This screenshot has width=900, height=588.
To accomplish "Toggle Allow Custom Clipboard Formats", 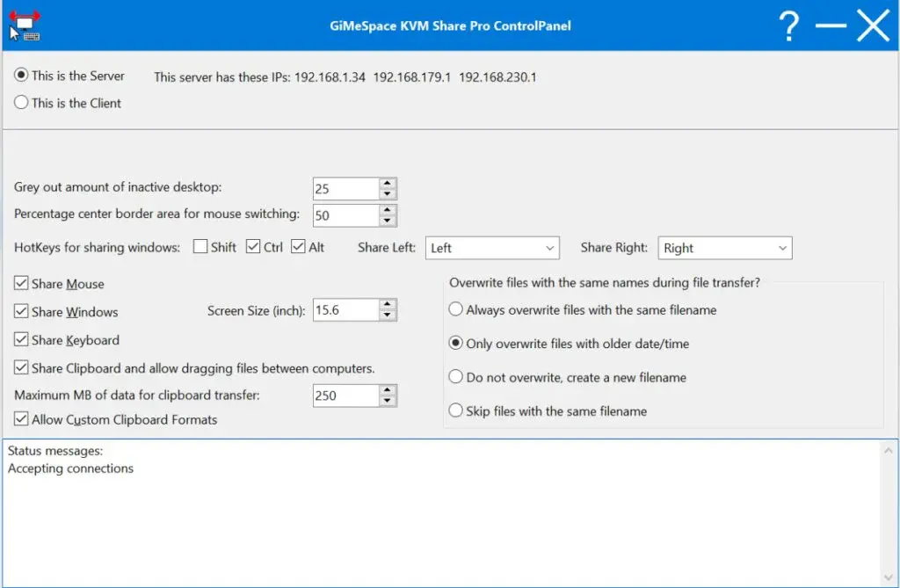I will pos(21,418).
